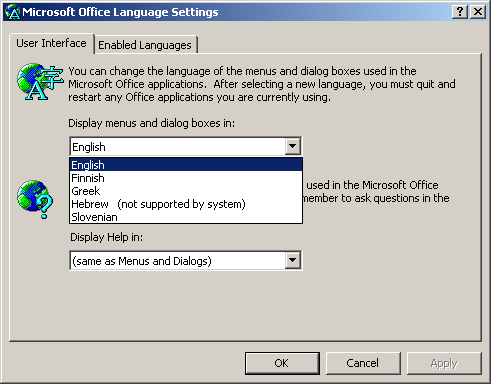Click the 'Display menus and dialog boxes in:' label

pos(152,123)
